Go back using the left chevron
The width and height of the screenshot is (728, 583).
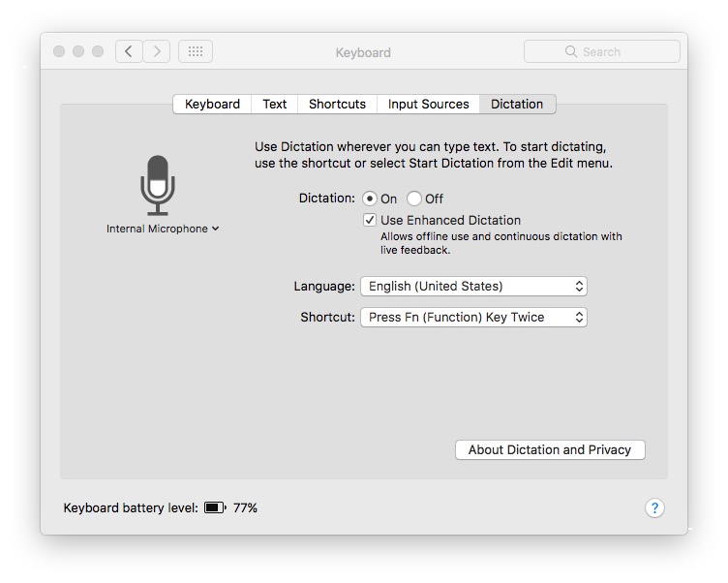coord(130,51)
